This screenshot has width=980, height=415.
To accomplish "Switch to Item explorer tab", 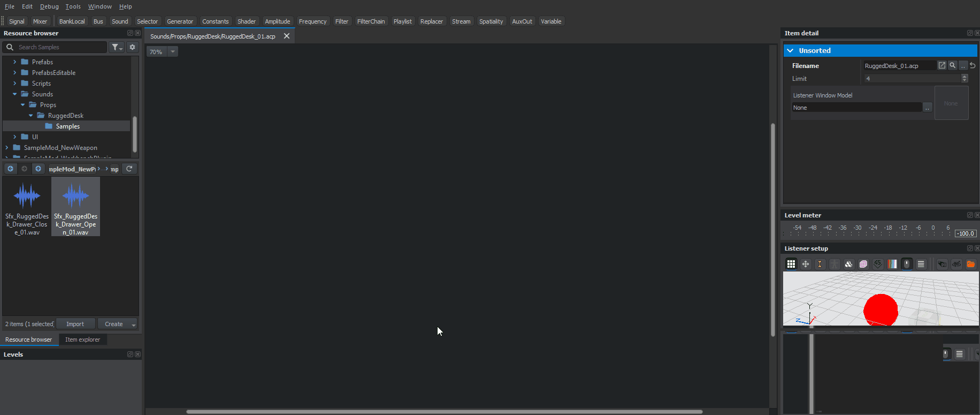I will (82, 339).
